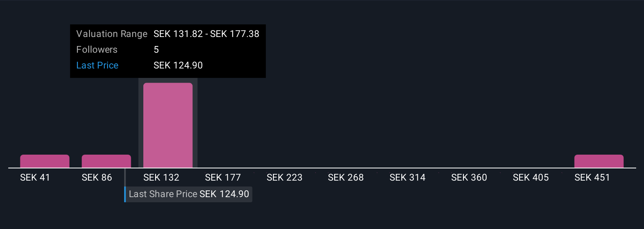
Task: Click the SEK 41 valuation bar
Action: coord(45,161)
